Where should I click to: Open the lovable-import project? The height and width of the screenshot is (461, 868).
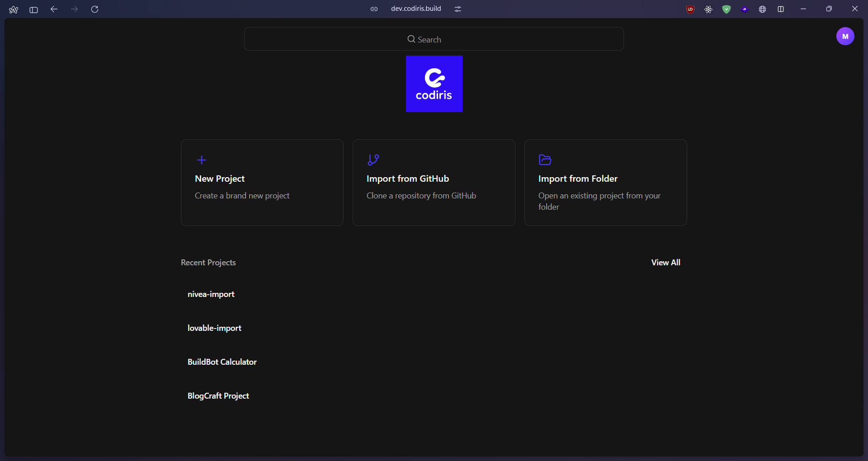click(214, 328)
